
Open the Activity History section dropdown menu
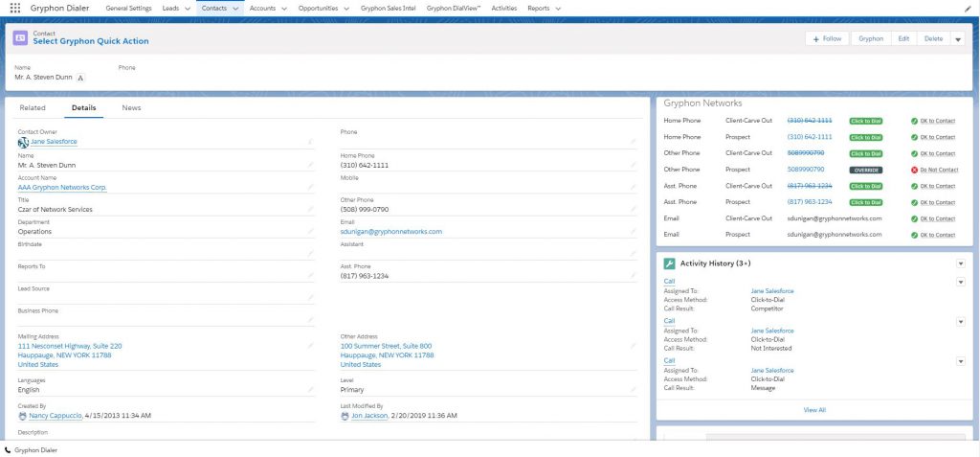[961, 263]
